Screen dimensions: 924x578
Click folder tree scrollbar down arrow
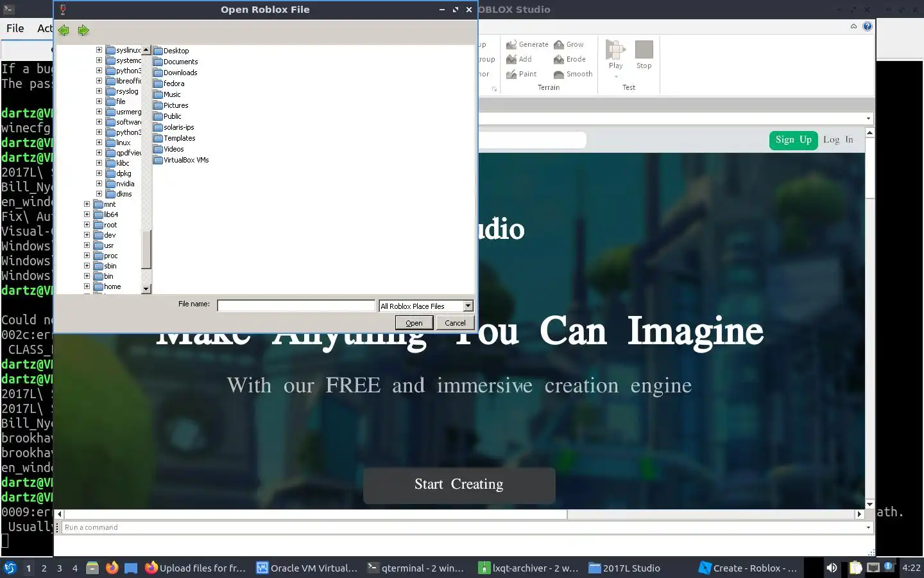click(146, 289)
